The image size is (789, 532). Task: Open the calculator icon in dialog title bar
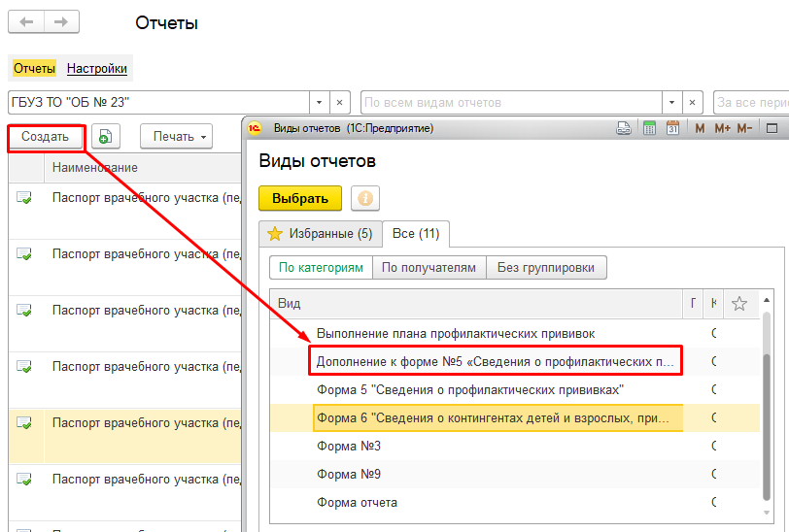coord(648,128)
